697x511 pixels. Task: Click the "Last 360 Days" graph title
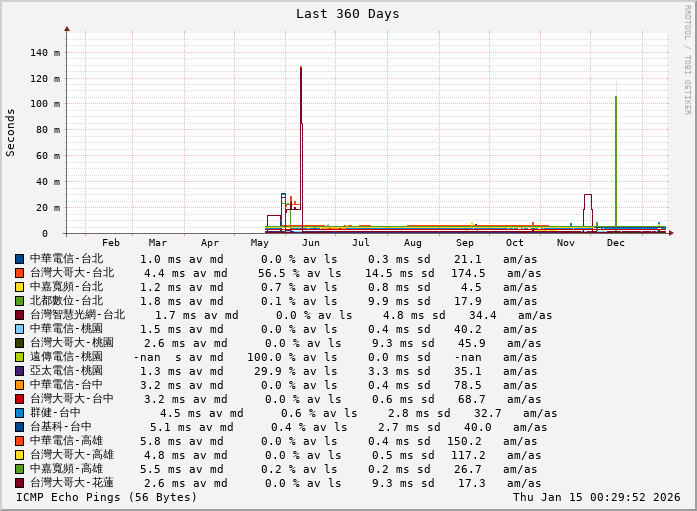[347, 14]
